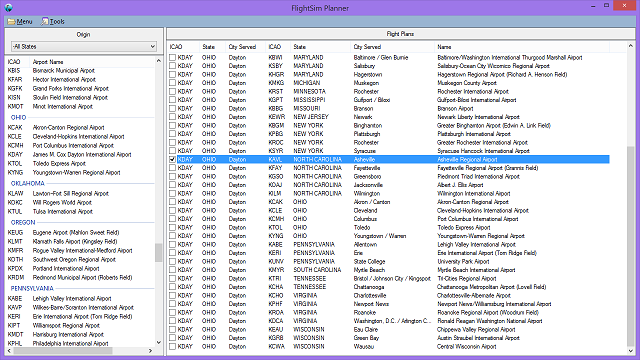Click origin list horizontal scrollbar thumb

(63, 351)
